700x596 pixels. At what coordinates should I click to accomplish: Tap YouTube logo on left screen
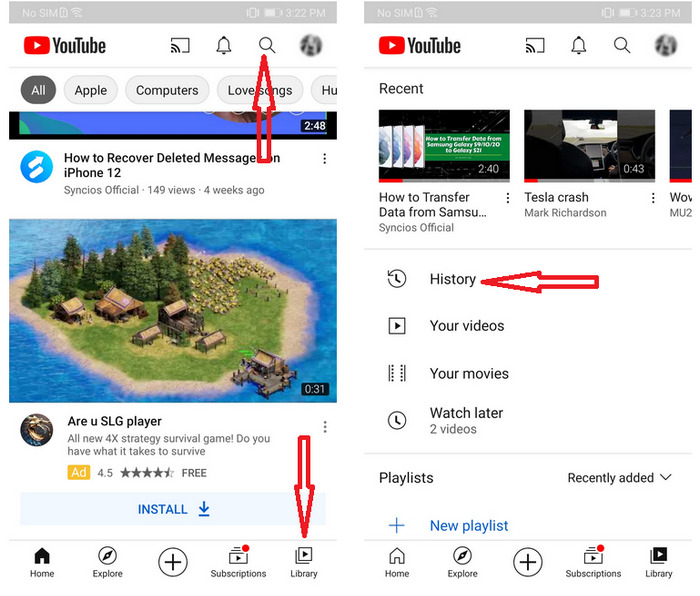click(x=65, y=46)
